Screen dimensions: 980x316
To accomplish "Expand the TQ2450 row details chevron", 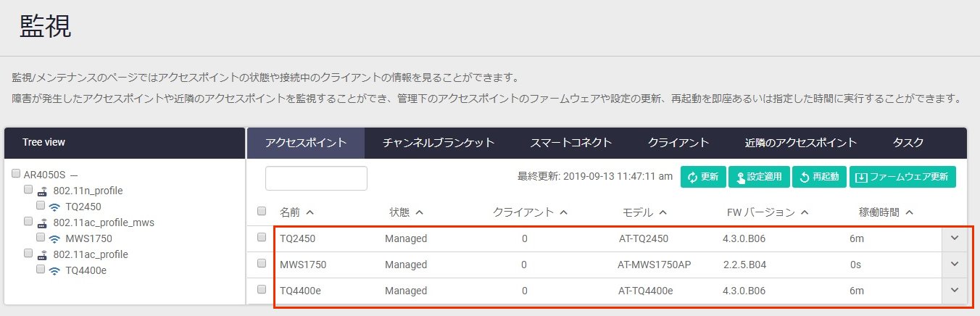I will pyautogui.click(x=954, y=238).
